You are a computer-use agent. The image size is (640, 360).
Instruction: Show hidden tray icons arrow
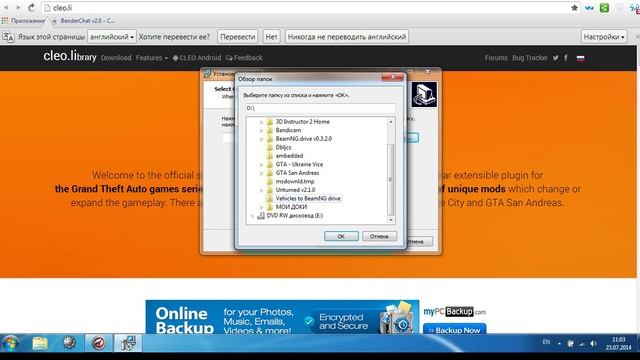tap(559, 344)
